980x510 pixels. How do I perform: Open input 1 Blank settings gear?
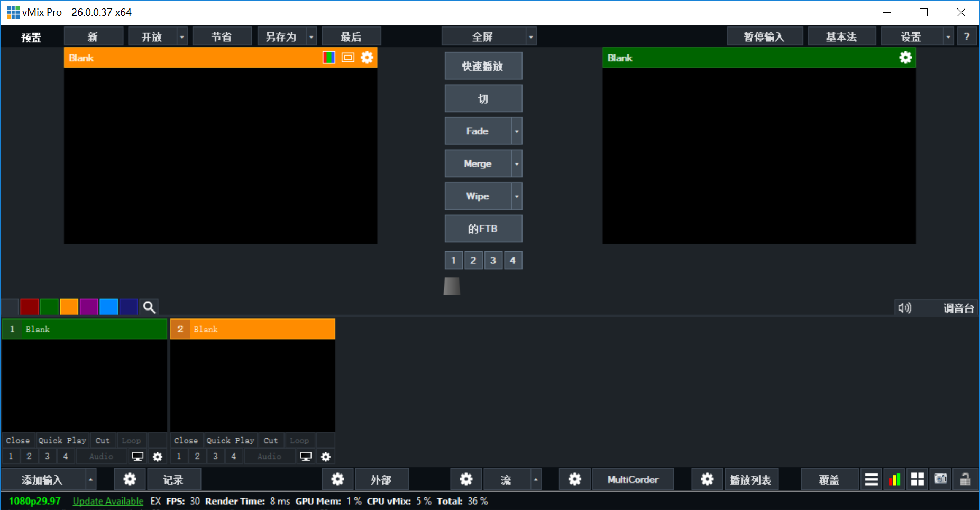pos(158,457)
